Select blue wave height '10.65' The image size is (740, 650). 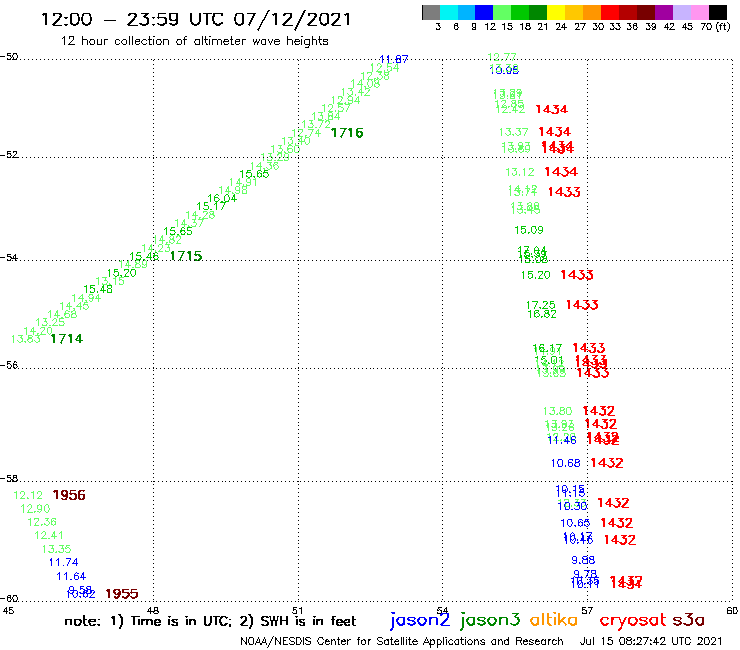tap(575, 523)
